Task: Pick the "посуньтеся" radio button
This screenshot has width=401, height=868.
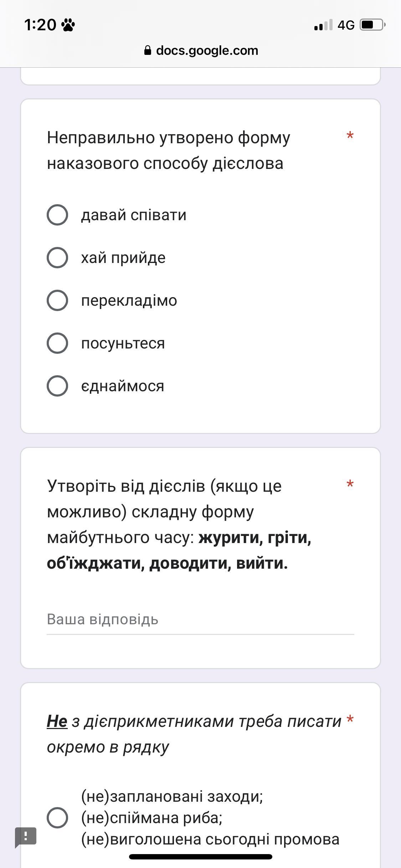Action: point(57,343)
